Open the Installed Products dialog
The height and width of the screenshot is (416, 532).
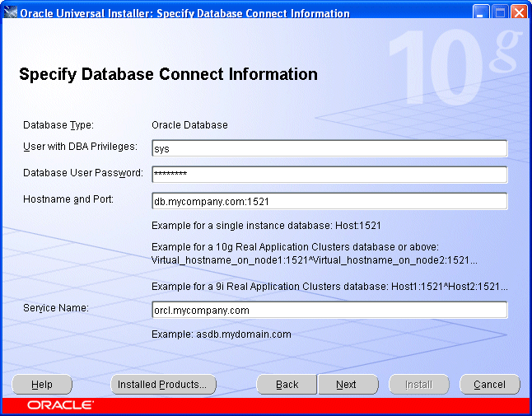[x=164, y=385]
